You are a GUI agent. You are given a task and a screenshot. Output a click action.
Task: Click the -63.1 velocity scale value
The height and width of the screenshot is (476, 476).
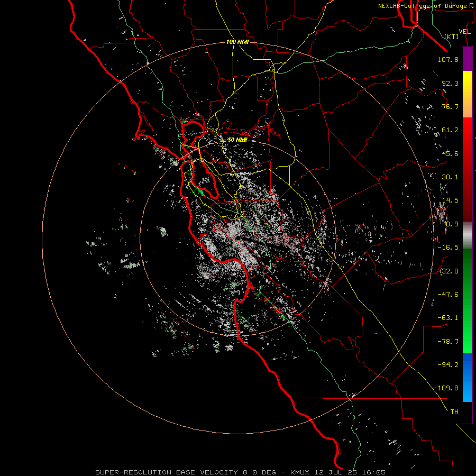[448, 318]
